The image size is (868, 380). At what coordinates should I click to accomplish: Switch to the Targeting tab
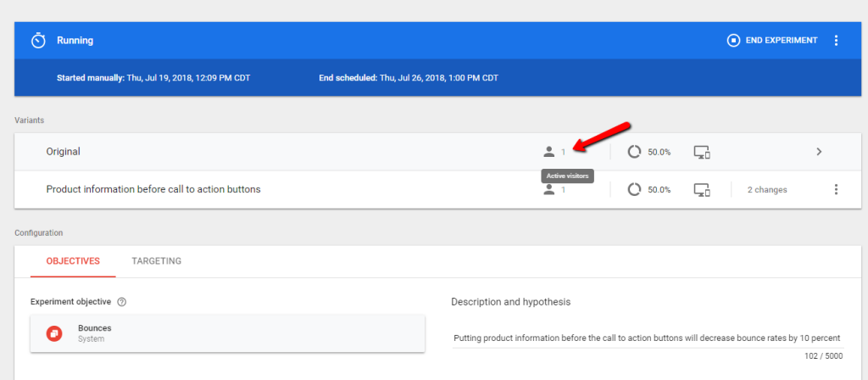156,261
